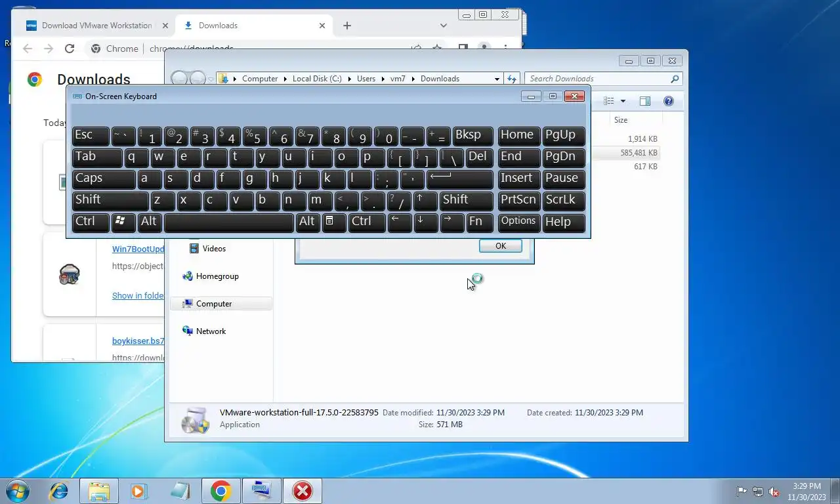Toggle the right Shift key on keyboard

pos(467,200)
